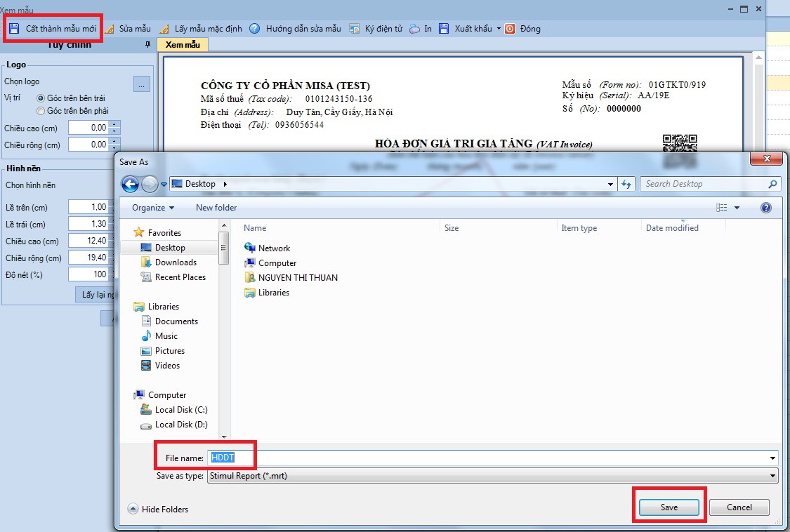Click Hide Folders toggle

tap(158, 510)
